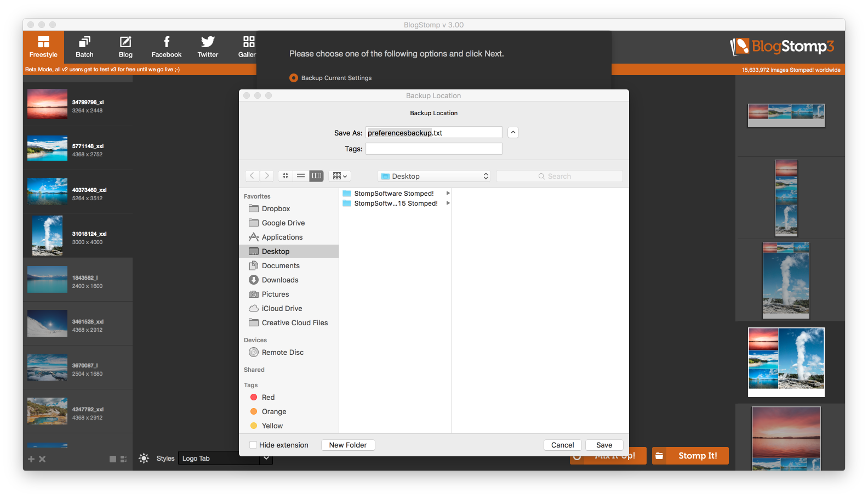
Task: Open the Twitter tab
Action: [208, 47]
